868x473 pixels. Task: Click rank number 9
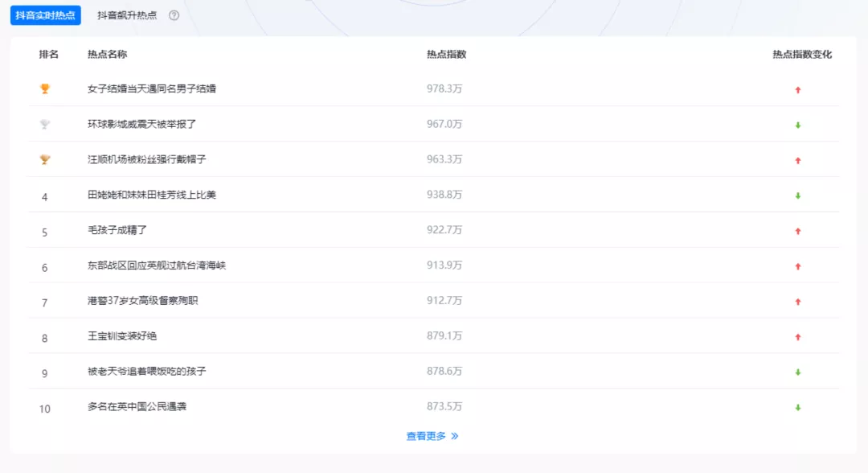point(45,374)
